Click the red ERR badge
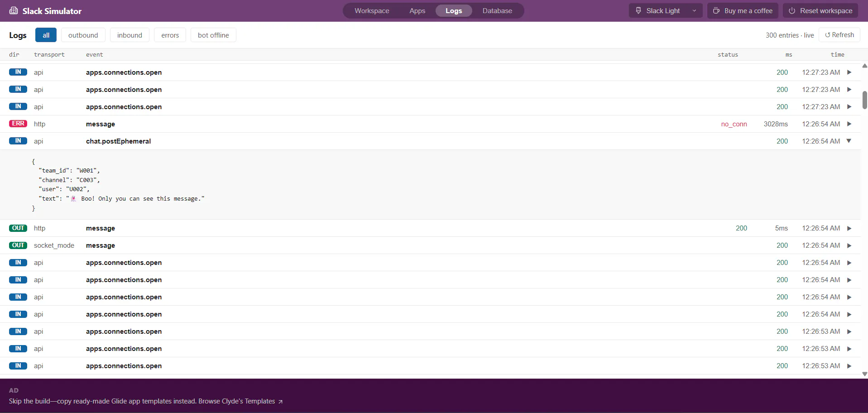 click(x=18, y=124)
